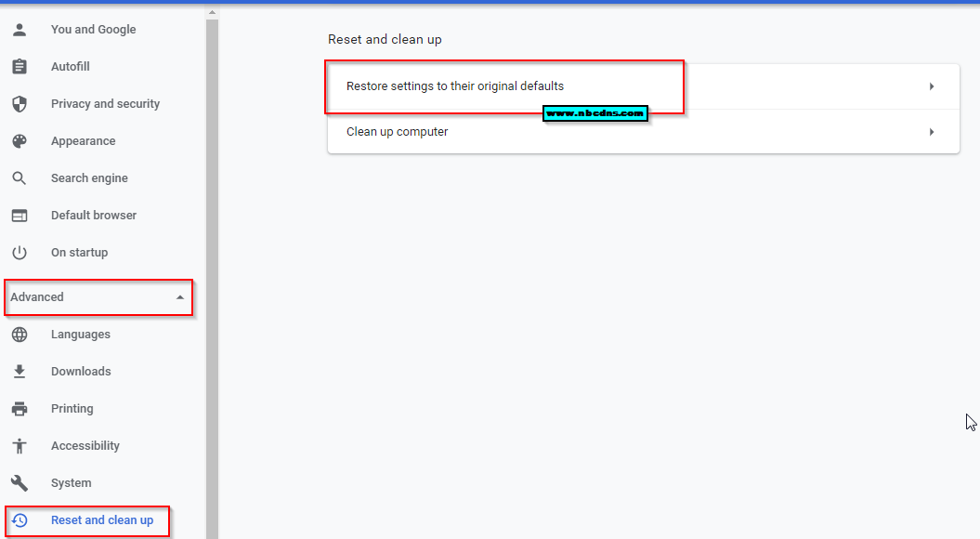
Task: Click the Search engine magnifier icon
Action: pyautogui.click(x=20, y=178)
